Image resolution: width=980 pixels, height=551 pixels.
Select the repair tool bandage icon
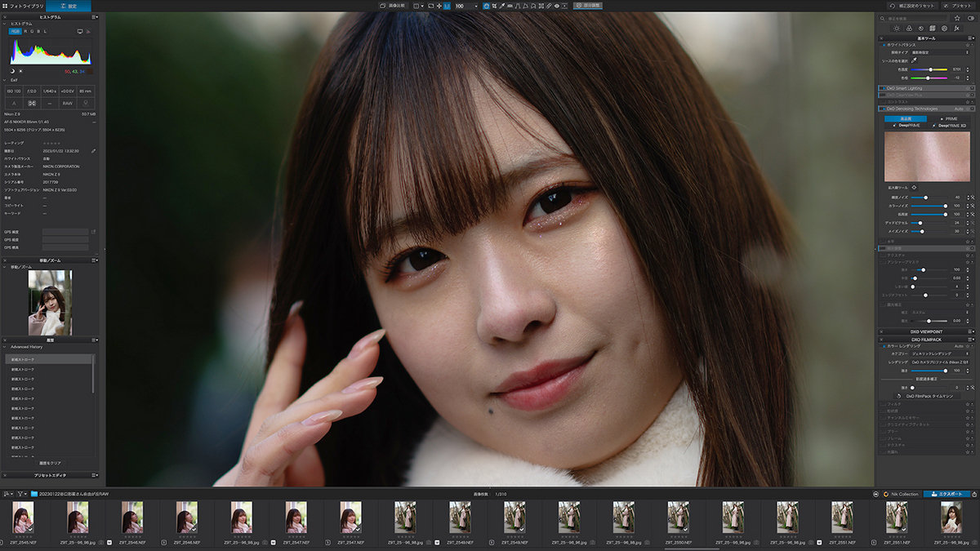click(x=548, y=6)
